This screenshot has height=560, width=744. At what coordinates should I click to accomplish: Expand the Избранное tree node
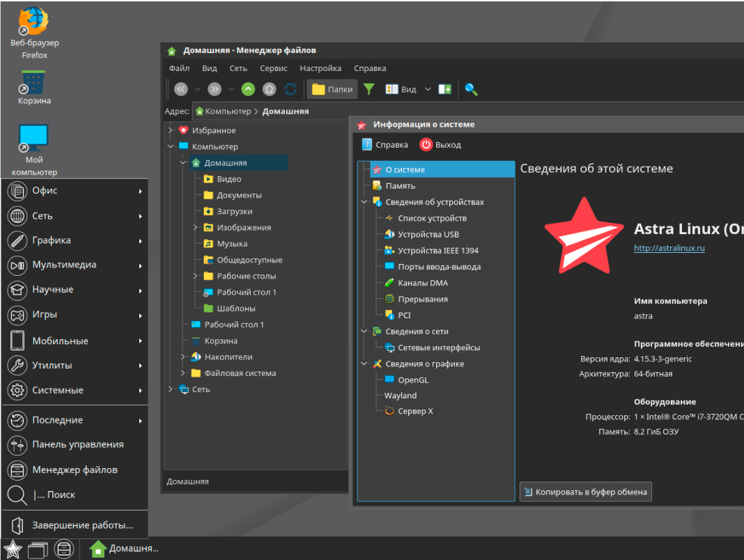pos(171,130)
